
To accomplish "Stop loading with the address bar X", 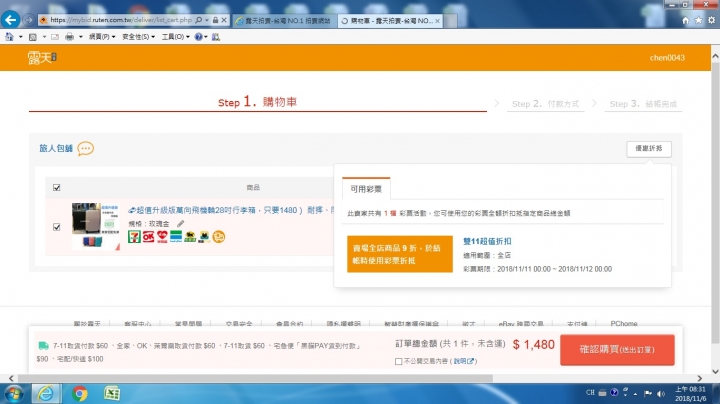I will click(224, 20).
